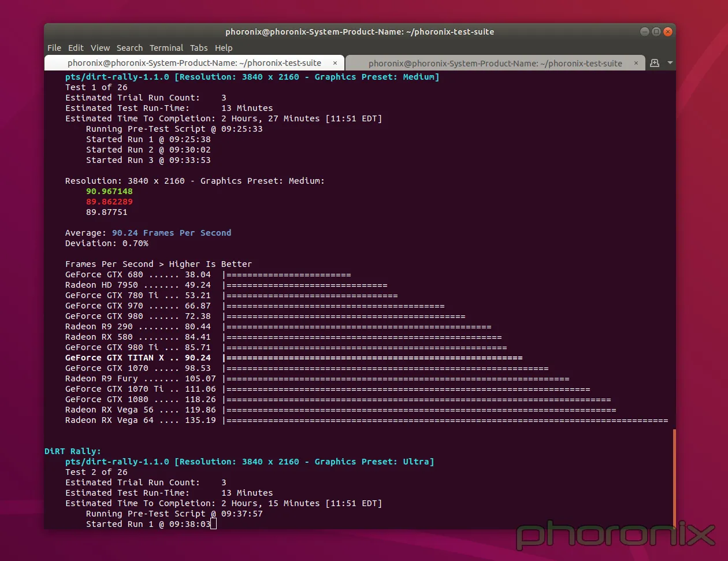This screenshot has width=728, height=561.
Task: Click the Frames Per Second > Higher Is Better line
Action: click(158, 264)
